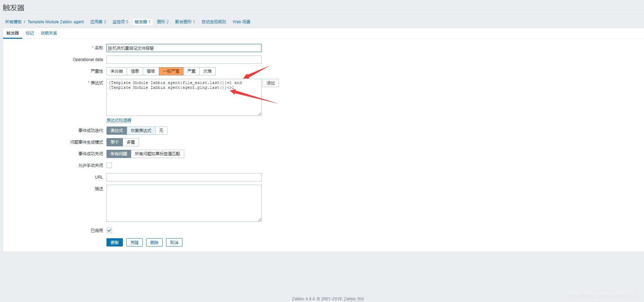Image resolution: width=644 pixels, height=302 pixels.
Task: Select 恢复表达式 for 事件成功迭代
Action: tap(141, 131)
